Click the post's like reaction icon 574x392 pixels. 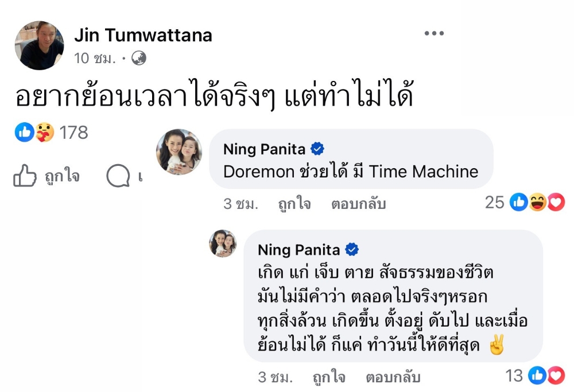[24, 133]
